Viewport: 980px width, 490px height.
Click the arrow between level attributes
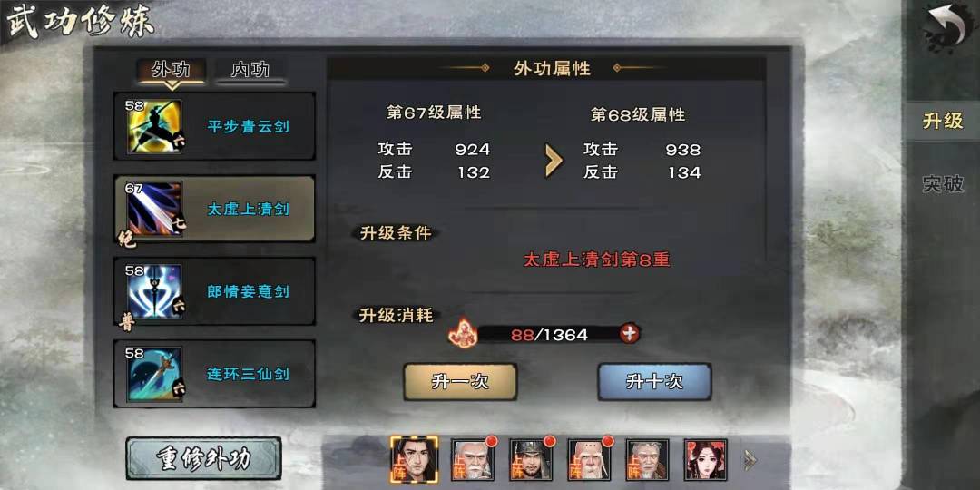tap(554, 161)
